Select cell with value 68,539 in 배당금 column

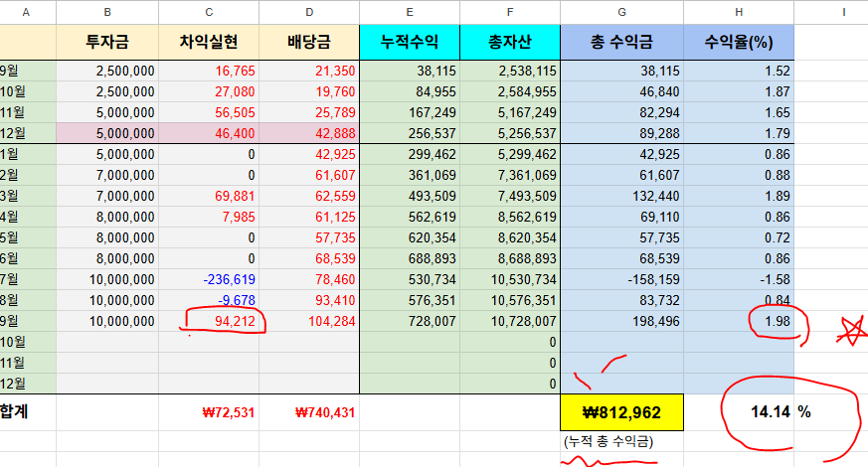click(309, 259)
